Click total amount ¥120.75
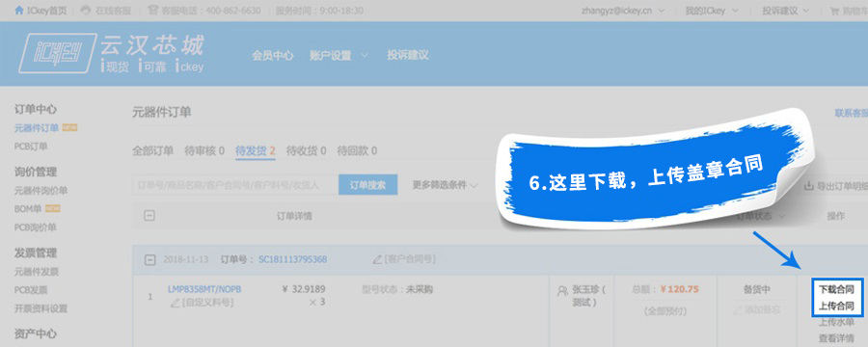The height and width of the screenshot is (347, 868). (679, 289)
